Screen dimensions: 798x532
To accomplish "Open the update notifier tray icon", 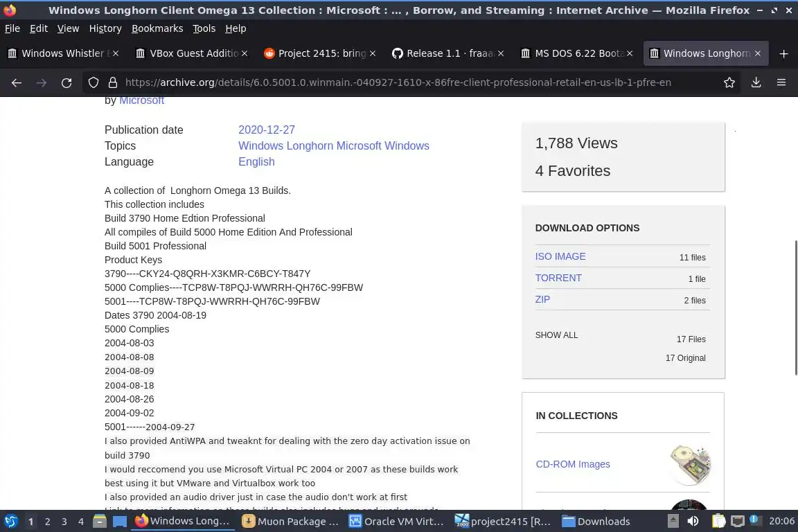I will pyautogui.click(x=755, y=520).
